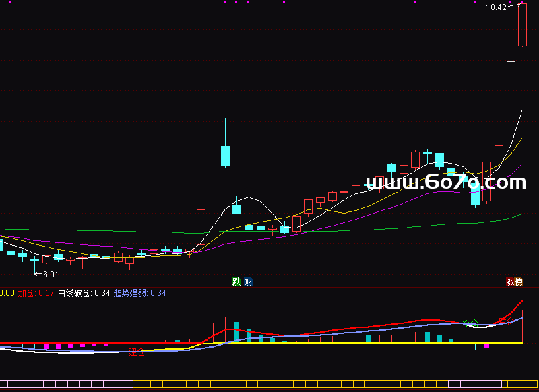The image size is (539, 392).
Task: Click the green 空仓 signal on indicator
Action: pyautogui.click(x=470, y=324)
